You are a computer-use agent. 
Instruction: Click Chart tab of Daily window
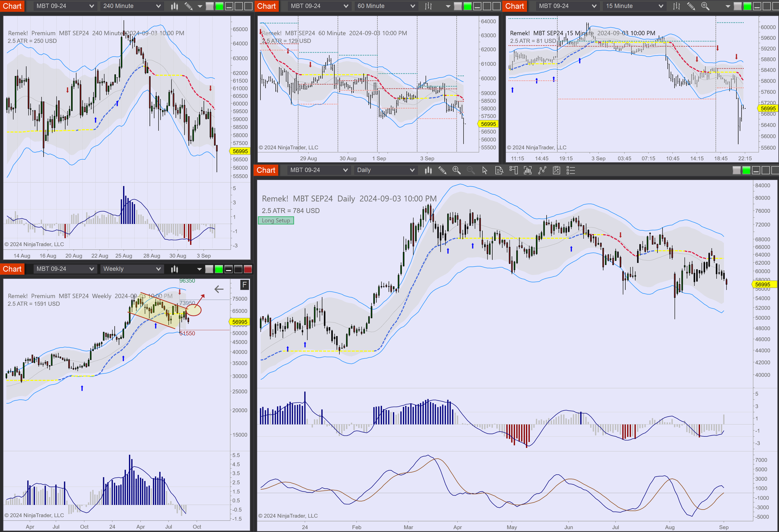266,170
